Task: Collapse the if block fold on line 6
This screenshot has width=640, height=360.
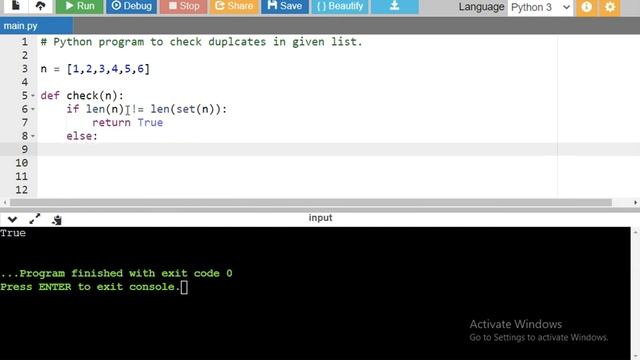Action: 33,109
